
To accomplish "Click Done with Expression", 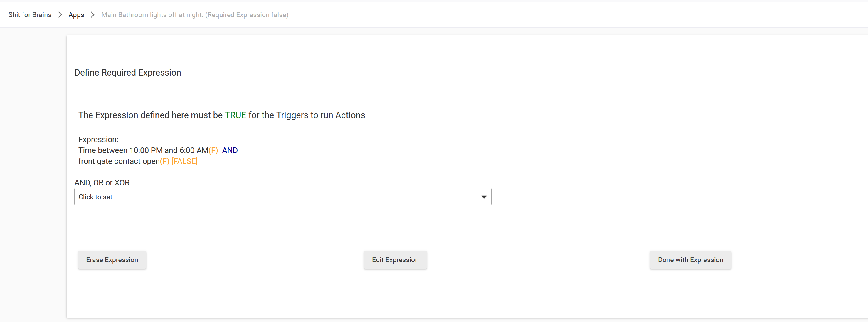I will pos(690,260).
